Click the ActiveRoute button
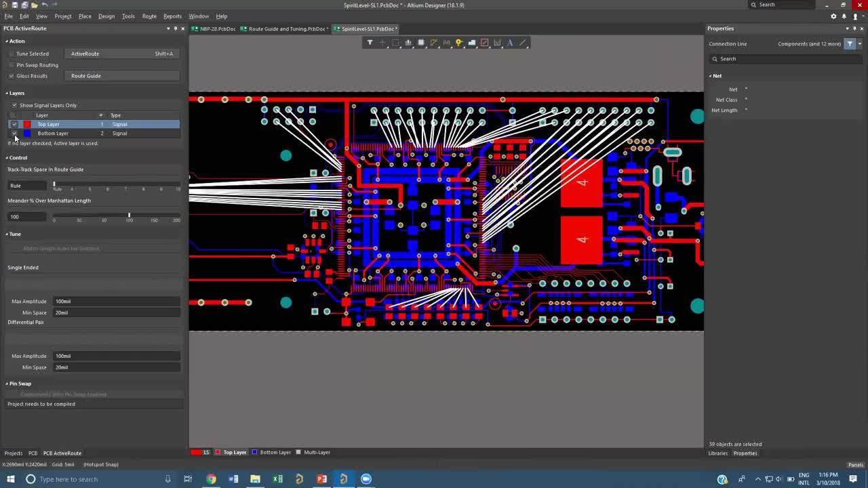The width and height of the screenshot is (868, 488). point(122,54)
